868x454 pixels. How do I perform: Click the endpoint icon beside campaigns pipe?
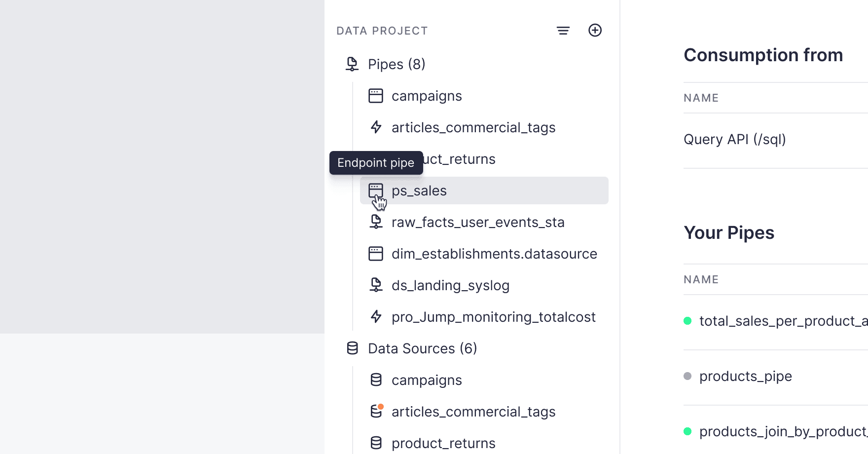376,96
